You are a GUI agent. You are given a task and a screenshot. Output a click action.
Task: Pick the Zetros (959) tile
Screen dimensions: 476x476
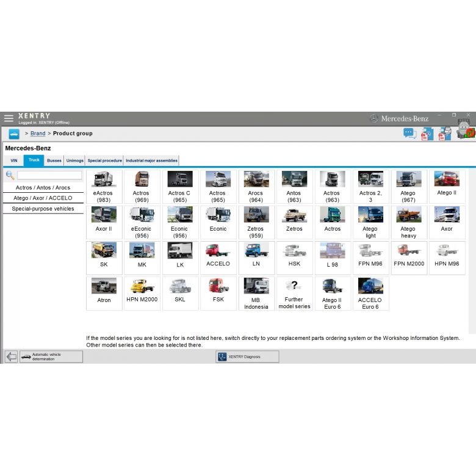click(256, 223)
